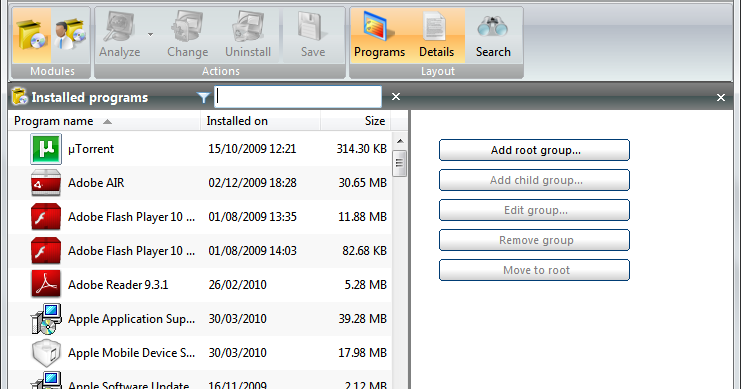Click the Installed programs header icon

[x=19, y=96]
